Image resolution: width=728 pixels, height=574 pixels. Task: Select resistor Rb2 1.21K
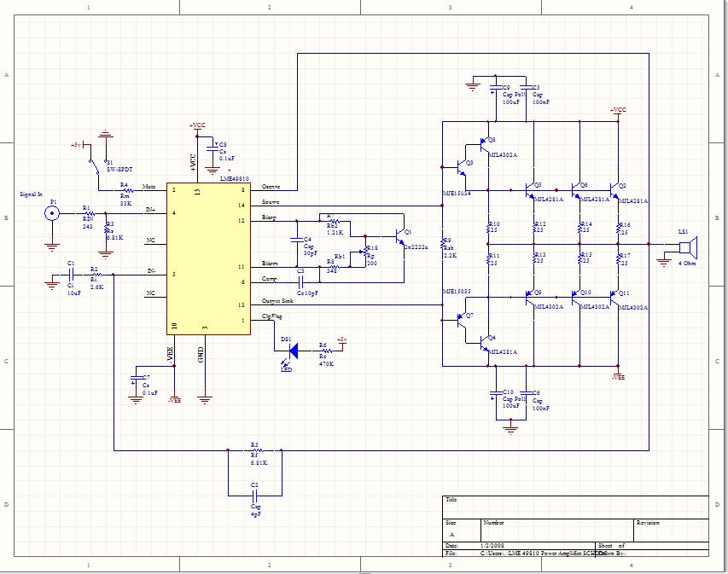[x=334, y=222]
